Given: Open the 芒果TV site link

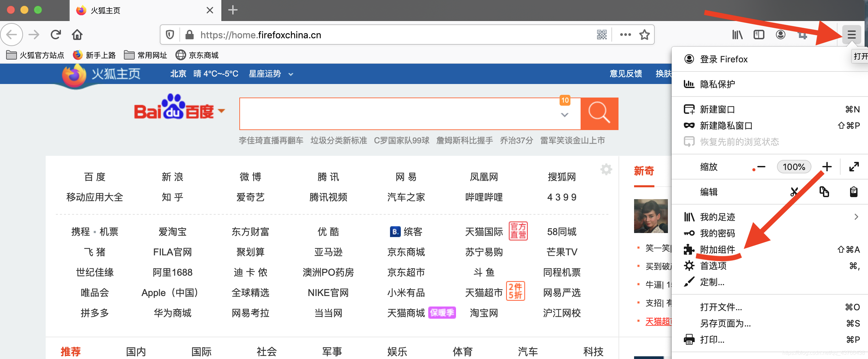Looking at the screenshot, I should coord(562,252).
